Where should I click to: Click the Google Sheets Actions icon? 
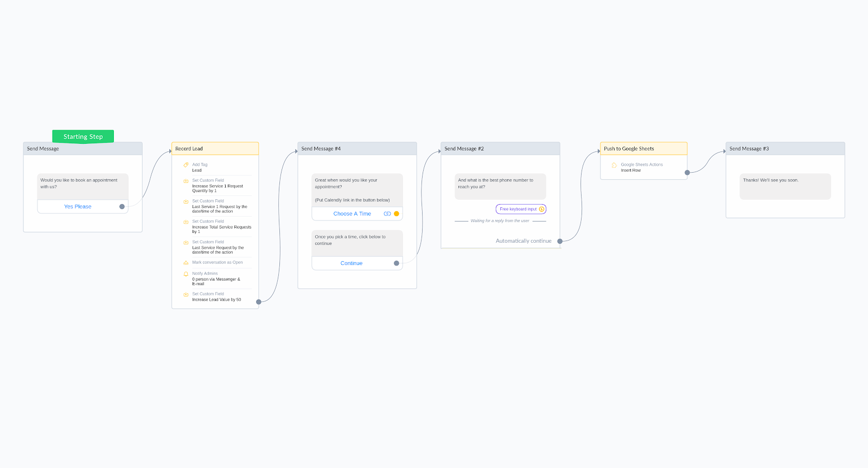pyautogui.click(x=614, y=165)
